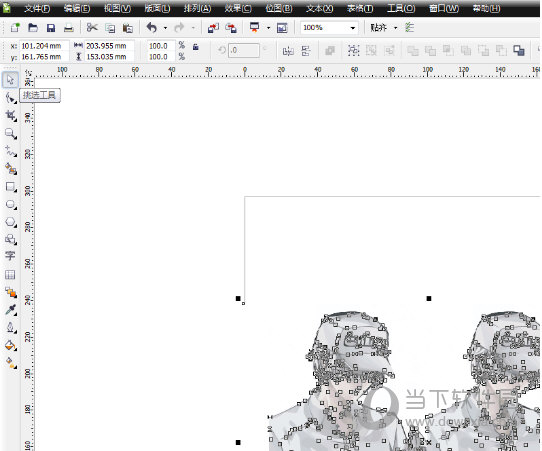Select the Polygon tool
Viewport: 542px width, 451px height.
[10, 222]
